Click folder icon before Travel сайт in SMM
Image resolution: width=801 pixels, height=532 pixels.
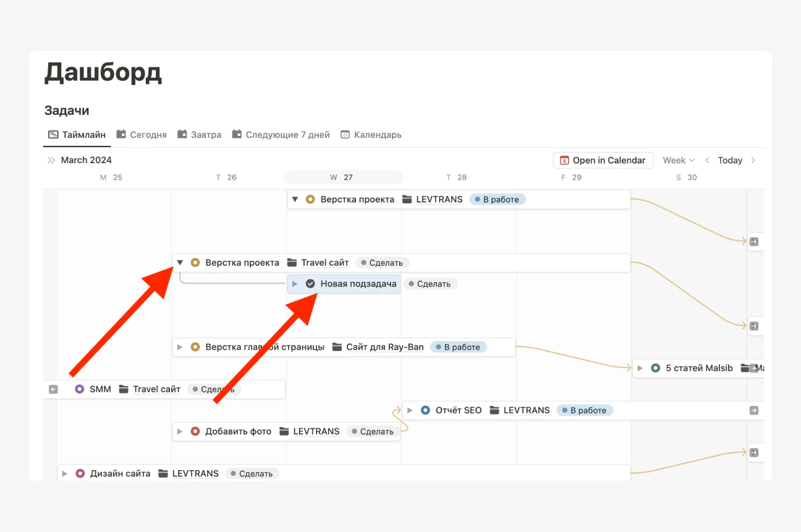click(124, 389)
